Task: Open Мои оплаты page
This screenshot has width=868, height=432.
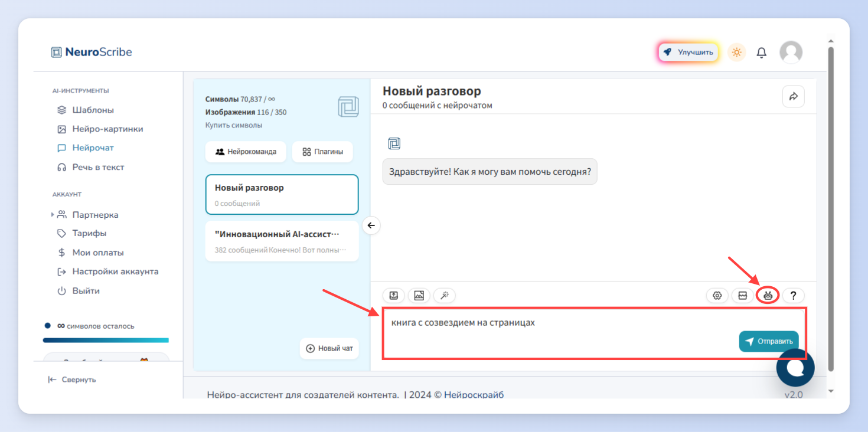Action: coord(98,253)
